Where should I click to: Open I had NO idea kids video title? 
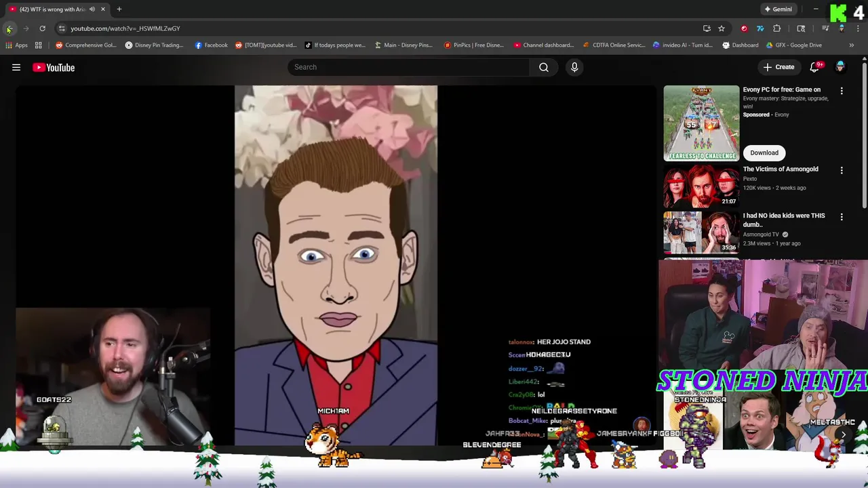(x=784, y=220)
